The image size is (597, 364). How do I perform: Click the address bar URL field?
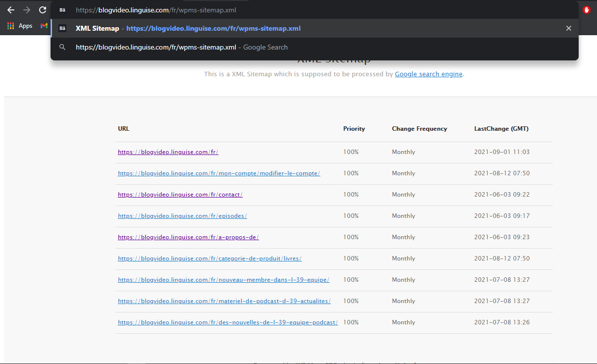tap(315, 10)
